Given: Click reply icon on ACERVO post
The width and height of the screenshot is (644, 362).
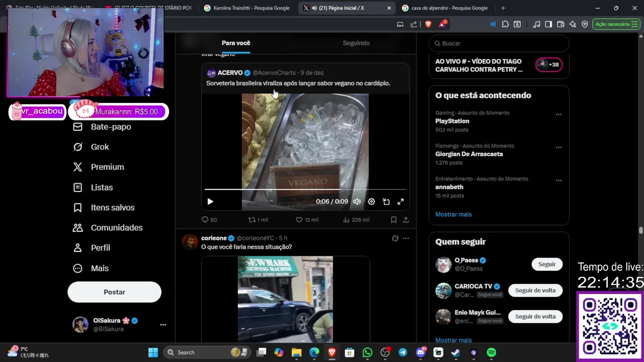Looking at the screenshot, I should 205,220.
